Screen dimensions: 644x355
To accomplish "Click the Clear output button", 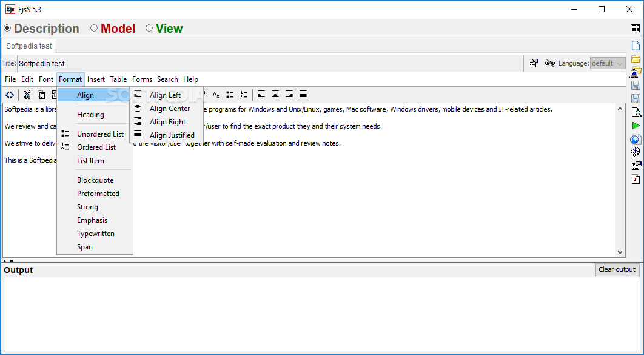I will point(617,269).
